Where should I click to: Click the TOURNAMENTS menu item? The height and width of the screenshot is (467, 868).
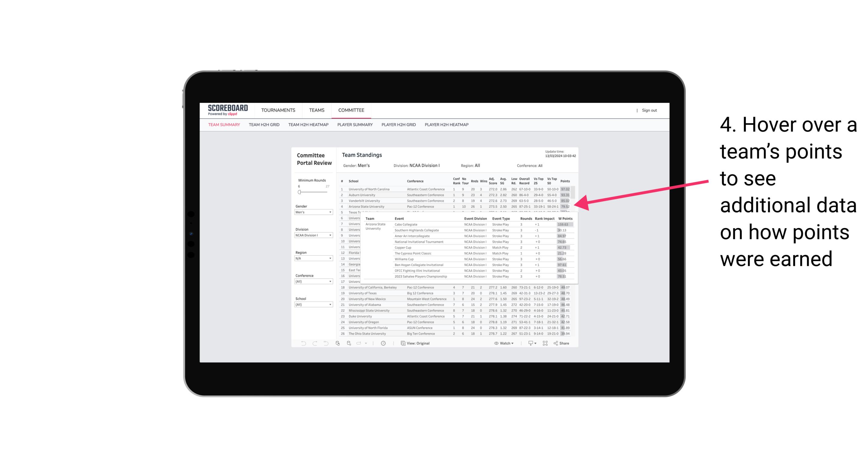278,109
